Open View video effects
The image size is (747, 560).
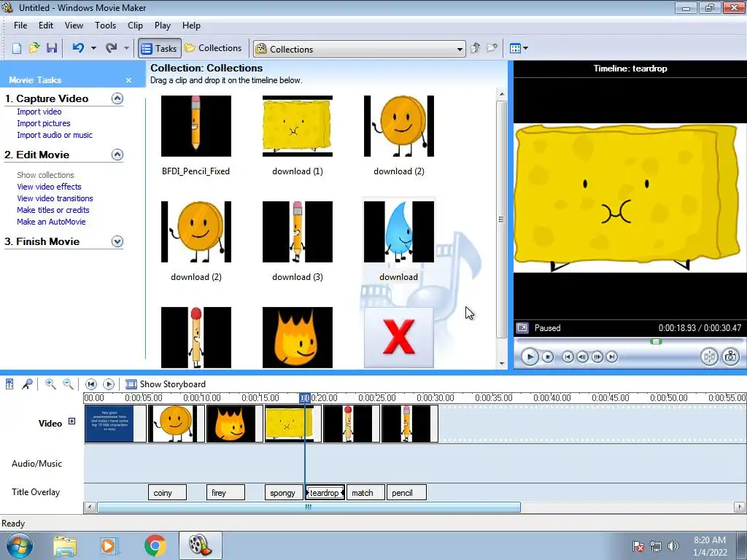49,187
